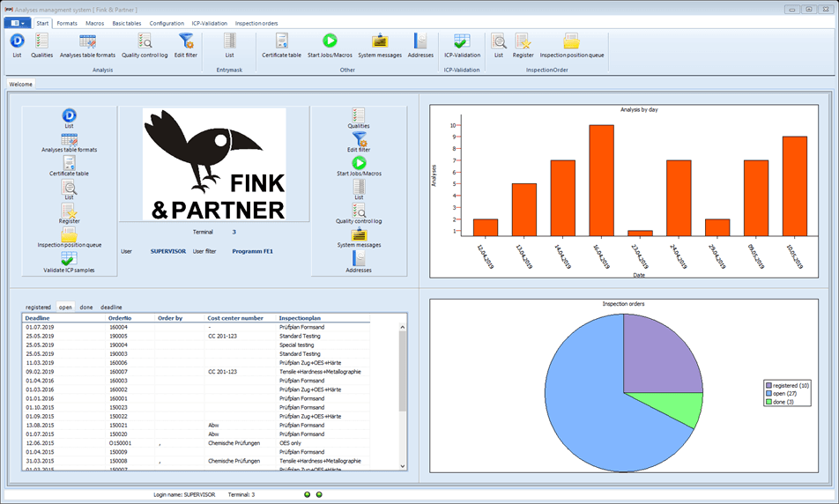This screenshot has width=839, height=504.
Task: Click the Programm FE1 user filter value
Action: [253, 251]
